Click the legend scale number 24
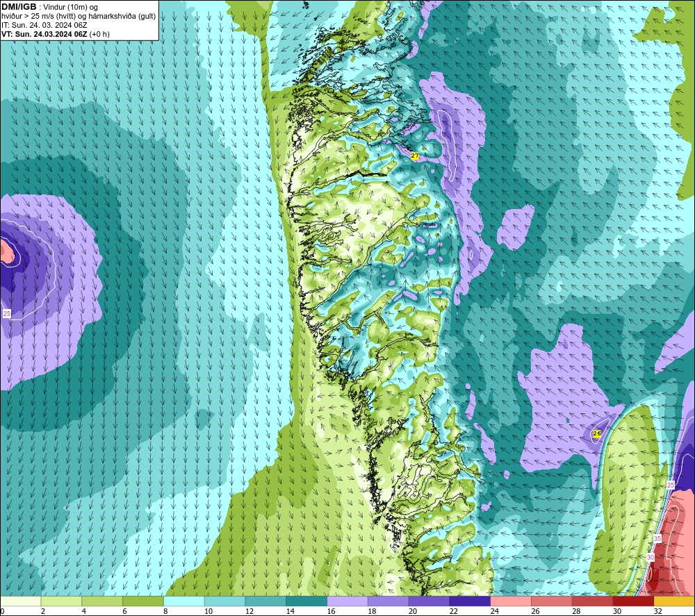Screen dimensions: 695x616 click(494, 611)
